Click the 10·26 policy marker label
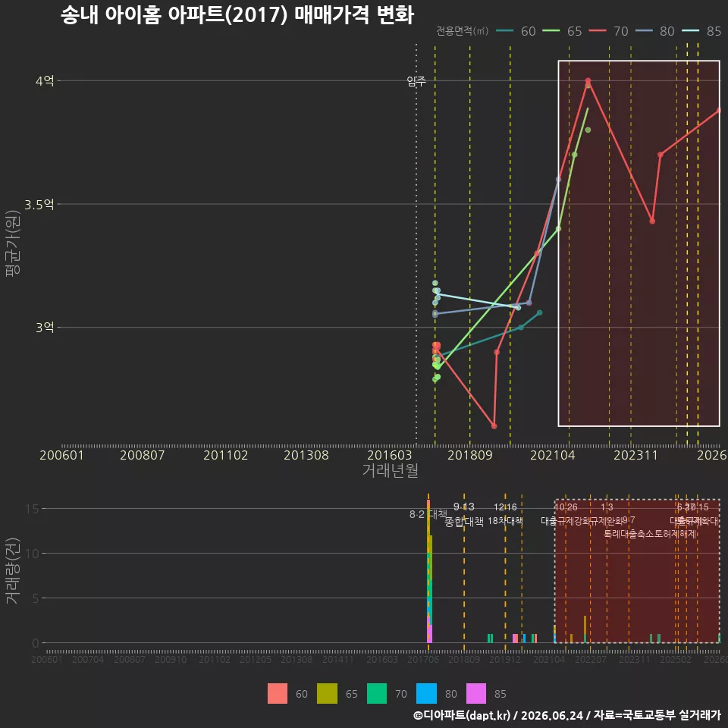 566,507
